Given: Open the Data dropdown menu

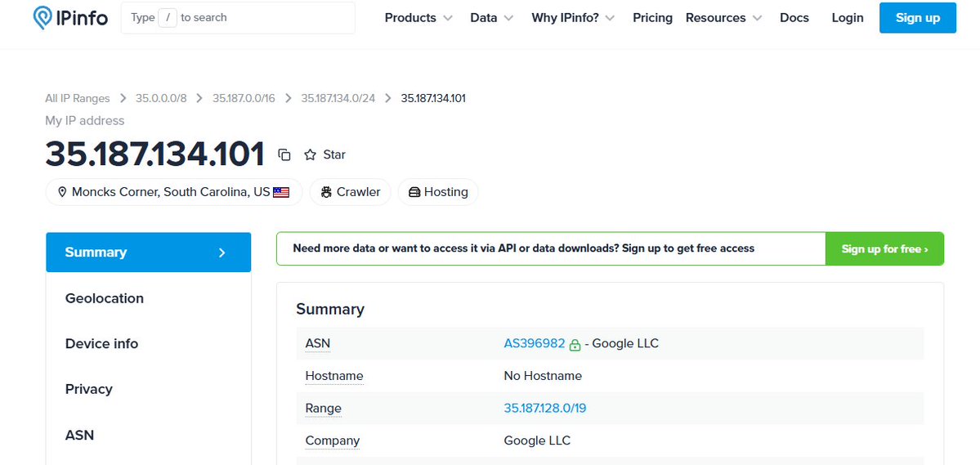Looking at the screenshot, I should pos(491,18).
